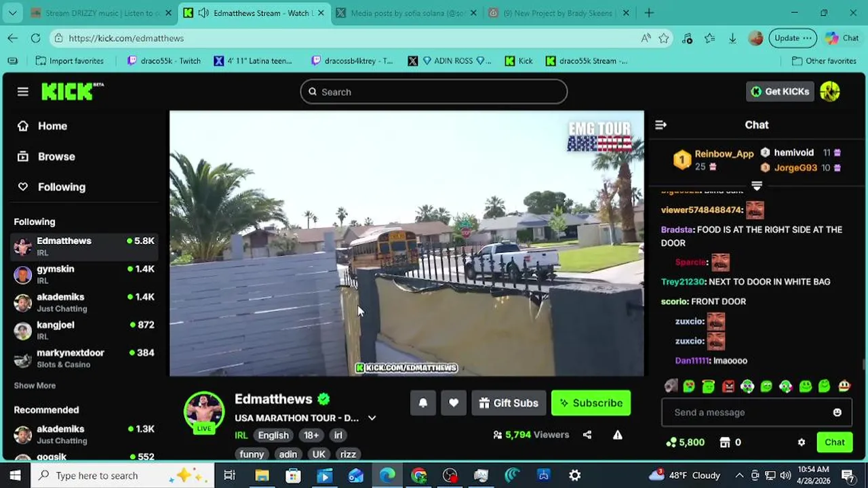Refresh the page
868x488 pixels.
point(35,39)
